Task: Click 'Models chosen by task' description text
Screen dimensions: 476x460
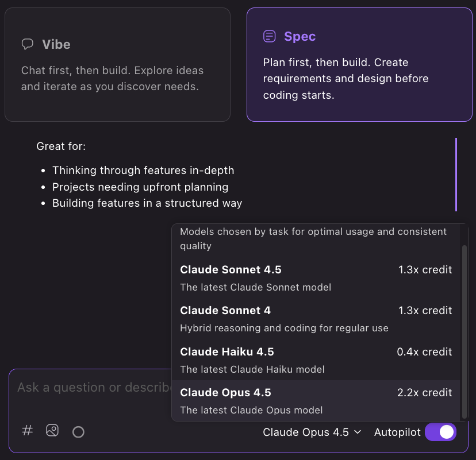Action: click(313, 239)
